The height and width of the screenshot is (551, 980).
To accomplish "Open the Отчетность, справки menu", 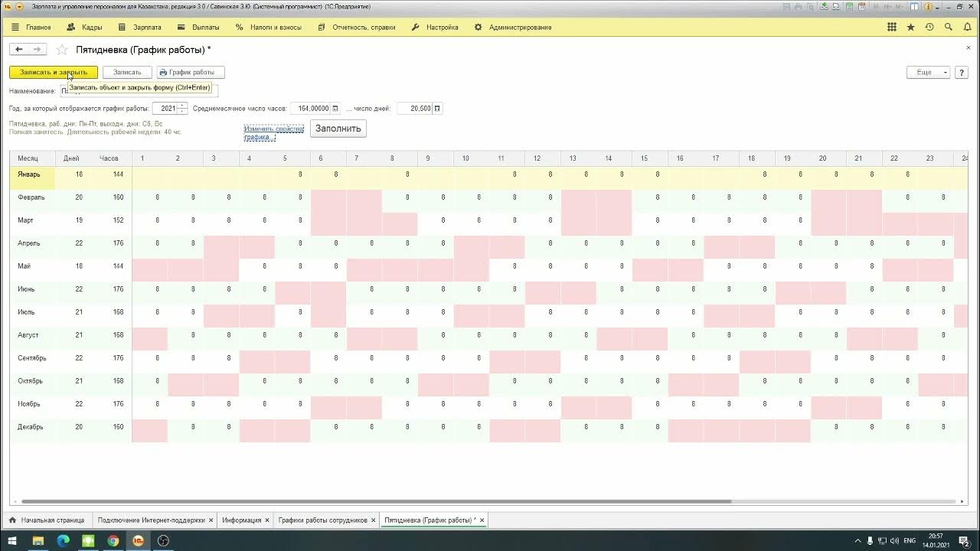I will point(357,27).
